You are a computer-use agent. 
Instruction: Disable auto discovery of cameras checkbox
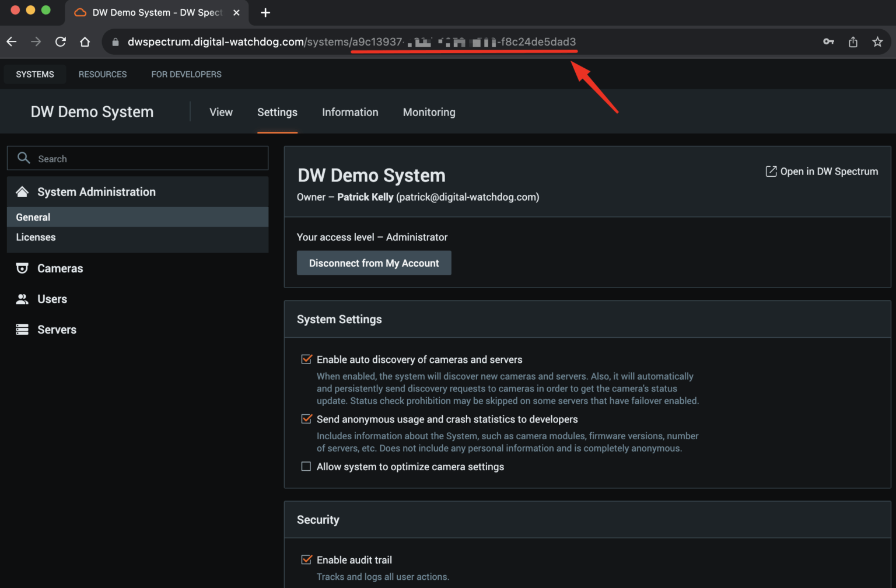pyautogui.click(x=306, y=359)
